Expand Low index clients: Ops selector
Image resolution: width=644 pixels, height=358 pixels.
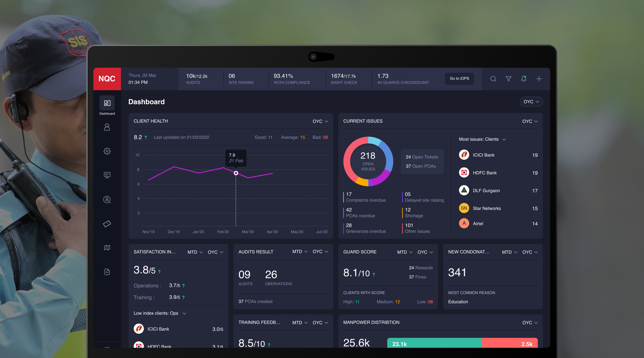[160, 313]
